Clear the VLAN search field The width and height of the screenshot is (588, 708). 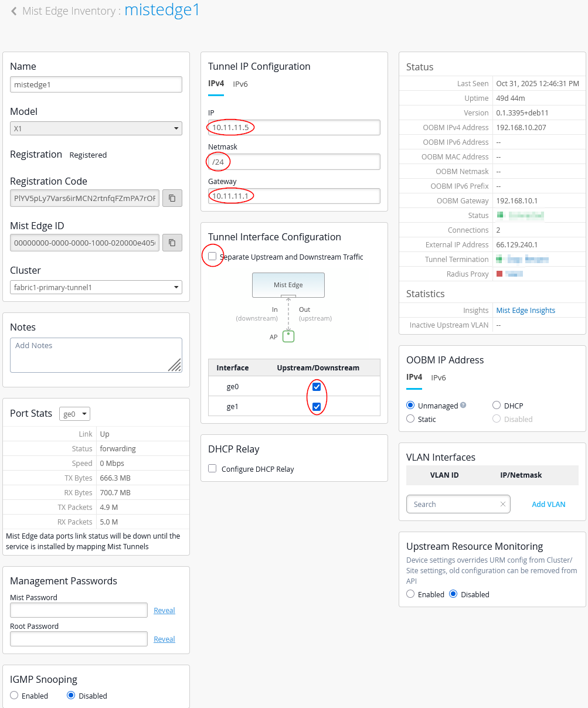coord(502,504)
